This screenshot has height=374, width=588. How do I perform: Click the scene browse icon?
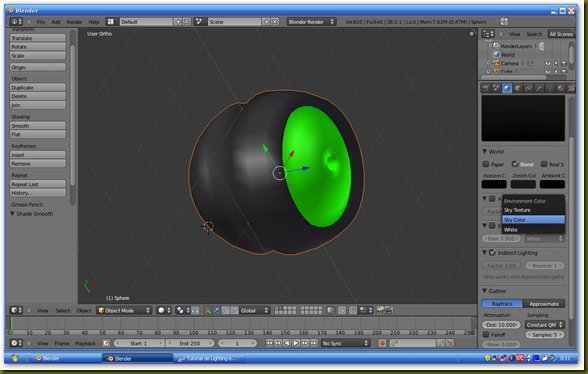[199, 22]
